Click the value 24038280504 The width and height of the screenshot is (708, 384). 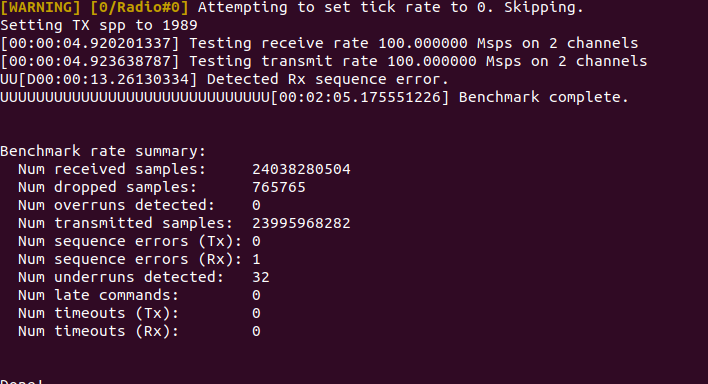pos(301,169)
